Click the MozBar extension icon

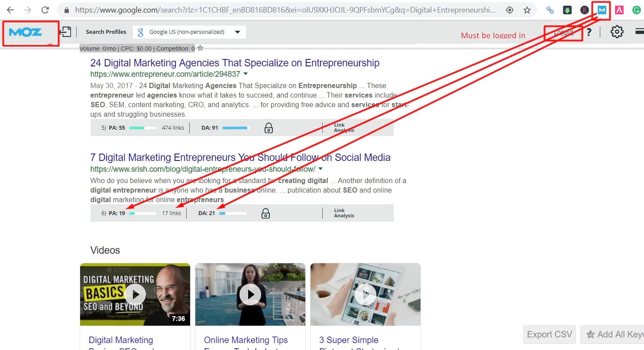(602, 10)
